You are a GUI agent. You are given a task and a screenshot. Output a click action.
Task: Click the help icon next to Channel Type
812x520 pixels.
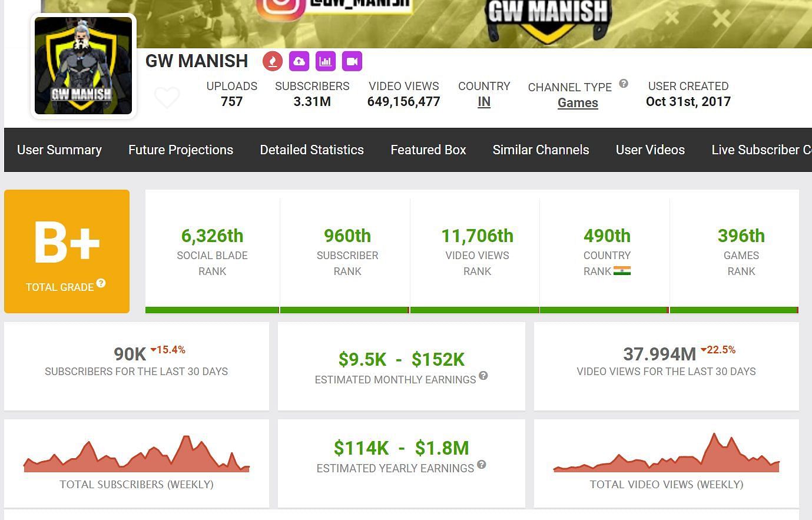[x=624, y=84]
